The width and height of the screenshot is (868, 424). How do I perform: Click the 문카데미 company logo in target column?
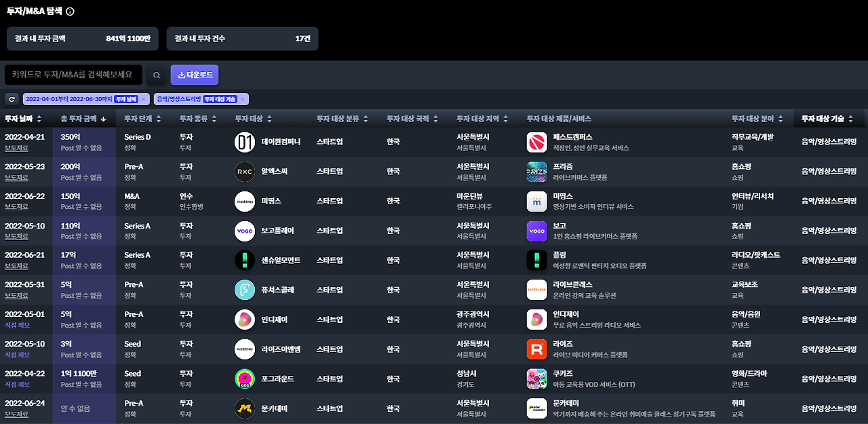point(245,408)
